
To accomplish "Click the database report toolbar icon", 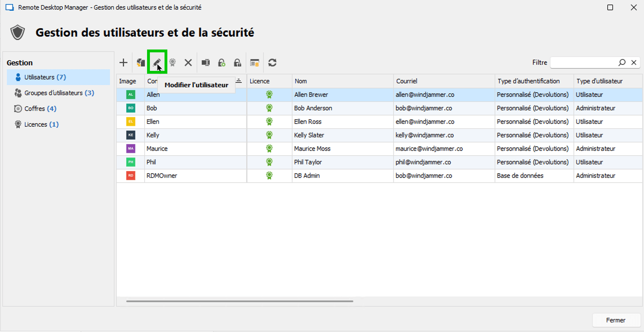I will pyautogui.click(x=255, y=62).
